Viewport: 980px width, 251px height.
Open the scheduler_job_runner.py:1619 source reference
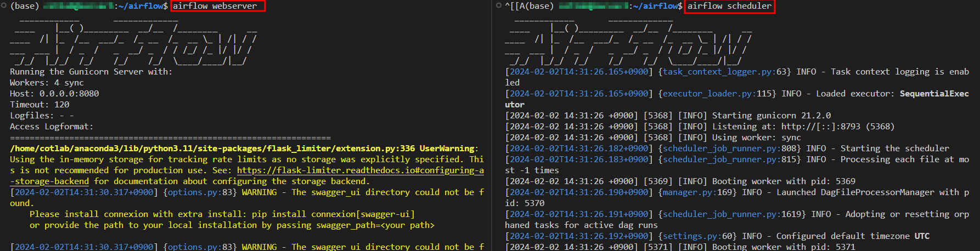pos(731,214)
